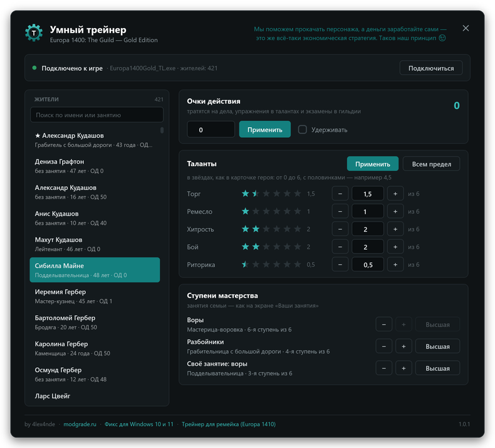
Task: Click the gear logo of Умный трейнер
Action: point(34,33)
